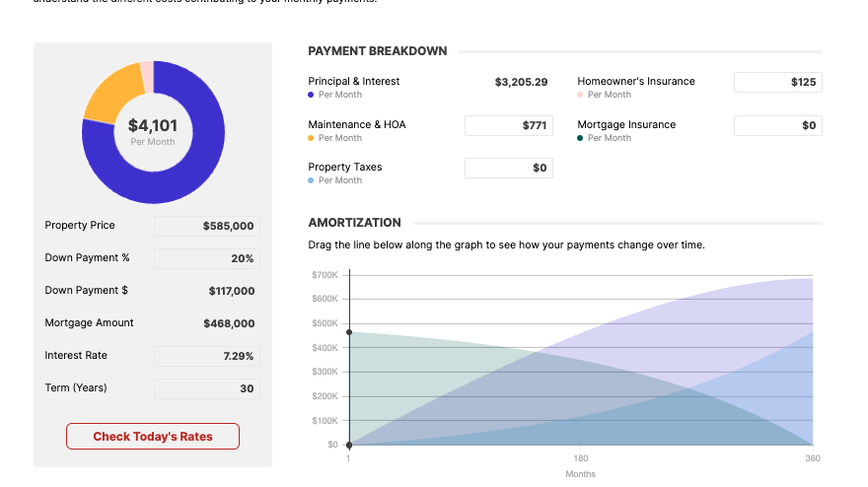The height and width of the screenshot is (487, 868).
Task: Click the pink dot under Homeowner's Insurance
Action: 580,95
